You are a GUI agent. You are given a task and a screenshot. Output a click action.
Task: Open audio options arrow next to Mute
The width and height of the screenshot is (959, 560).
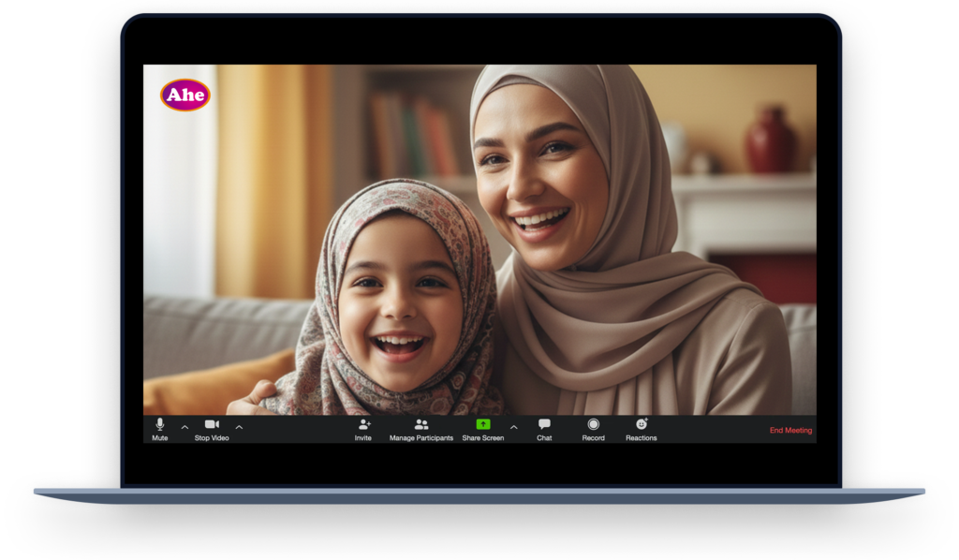point(184,428)
